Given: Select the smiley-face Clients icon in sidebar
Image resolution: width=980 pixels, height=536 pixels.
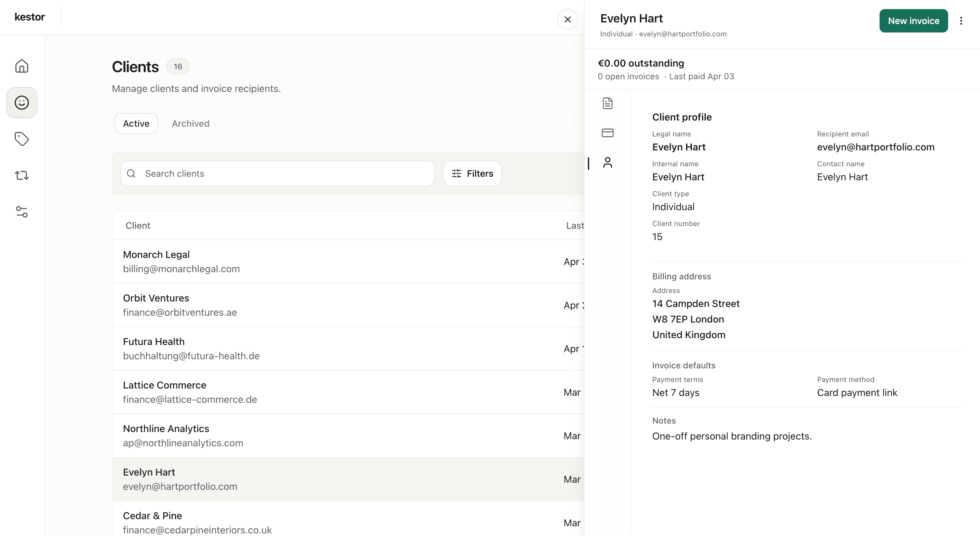Looking at the screenshot, I should 21,102.
